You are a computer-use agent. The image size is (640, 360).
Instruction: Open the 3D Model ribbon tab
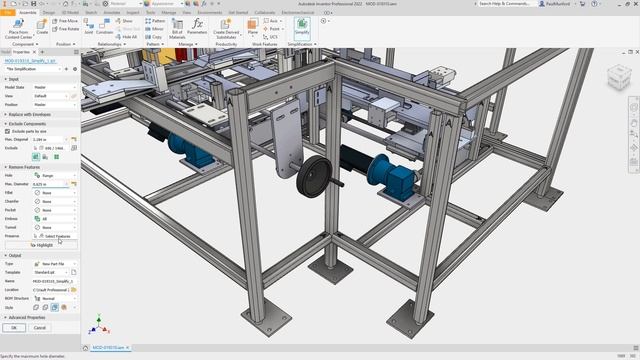click(x=70, y=13)
